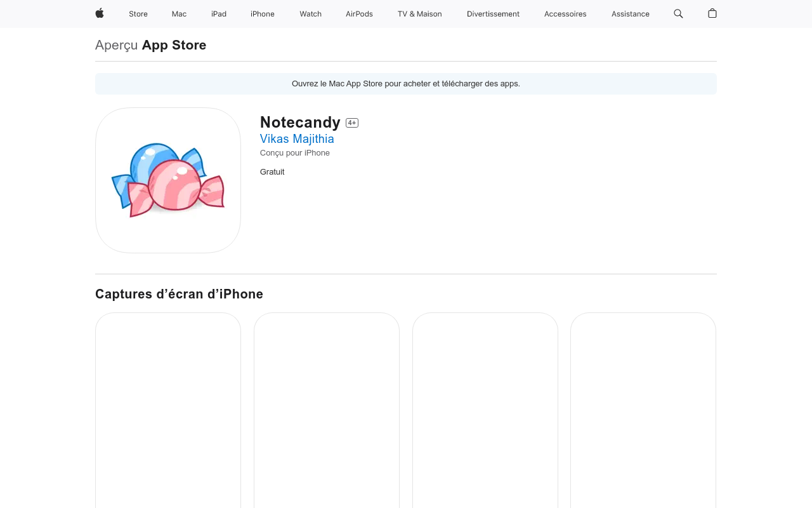The height and width of the screenshot is (508, 812).
Task: Open the Store menu
Action: pos(138,14)
